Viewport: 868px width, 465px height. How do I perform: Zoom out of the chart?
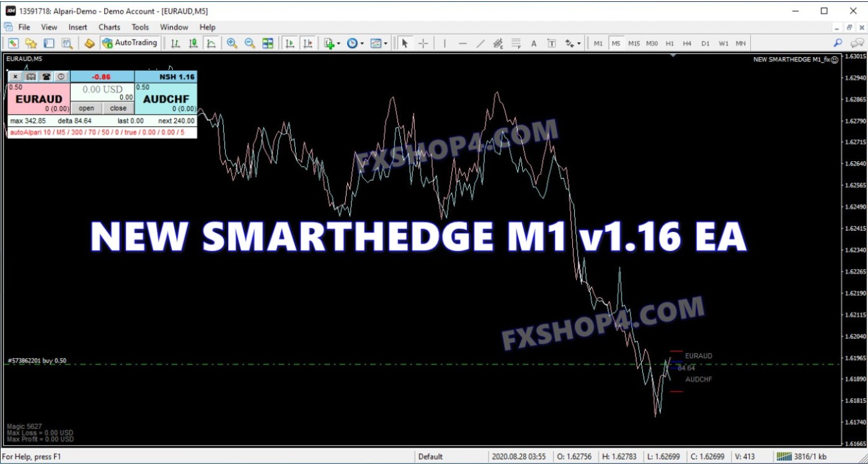(250, 43)
